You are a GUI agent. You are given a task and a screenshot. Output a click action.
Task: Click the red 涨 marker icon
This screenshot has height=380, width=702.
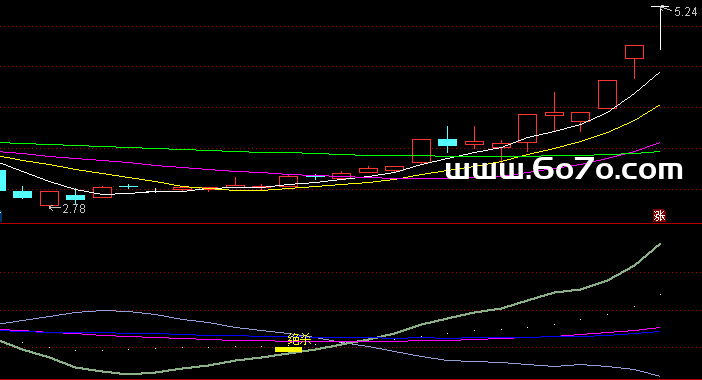[x=659, y=216]
